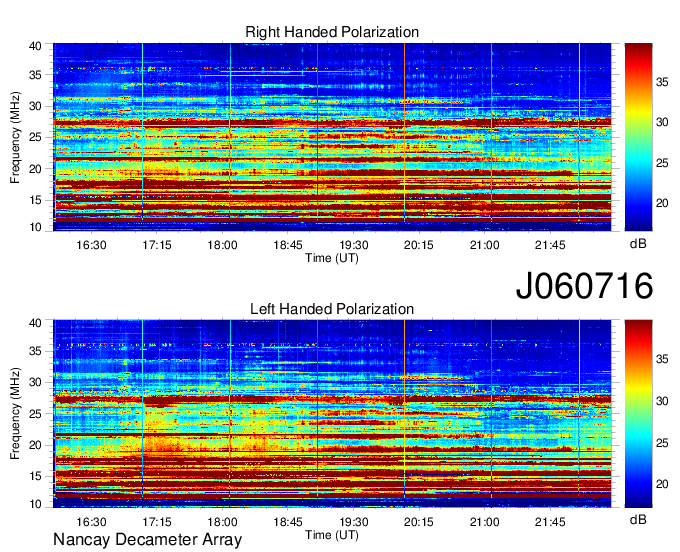
Task: Click the Right Handed Polarization title
Action: point(332,32)
